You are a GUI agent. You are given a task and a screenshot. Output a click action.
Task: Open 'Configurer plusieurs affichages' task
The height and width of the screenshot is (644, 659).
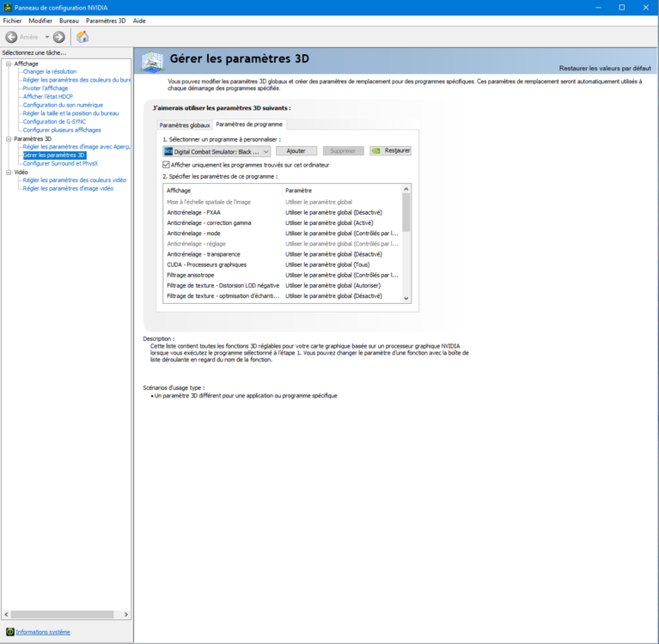coord(62,131)
